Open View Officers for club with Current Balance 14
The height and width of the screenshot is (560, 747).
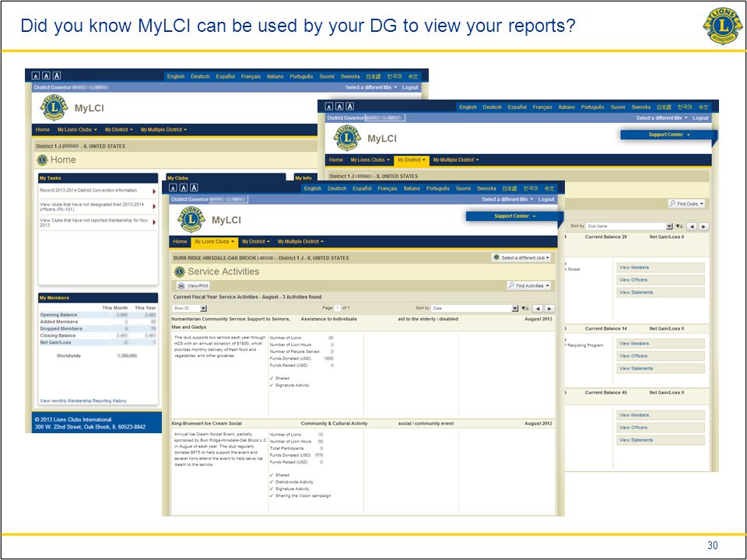(661, 355)
